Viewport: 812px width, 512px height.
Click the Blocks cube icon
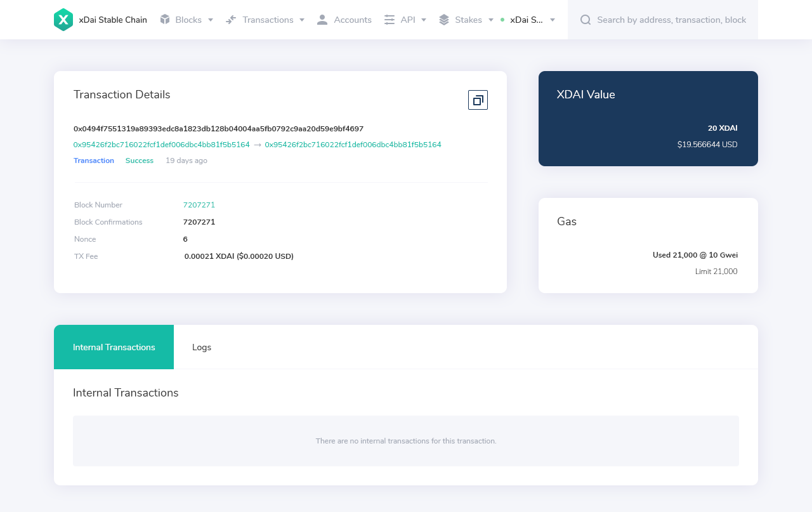165,20
